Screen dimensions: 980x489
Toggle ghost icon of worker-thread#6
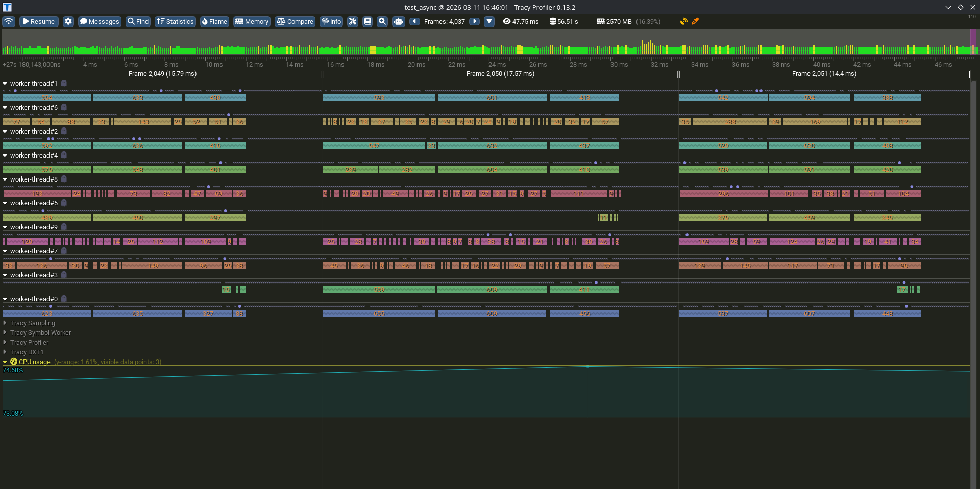[64, 107]
